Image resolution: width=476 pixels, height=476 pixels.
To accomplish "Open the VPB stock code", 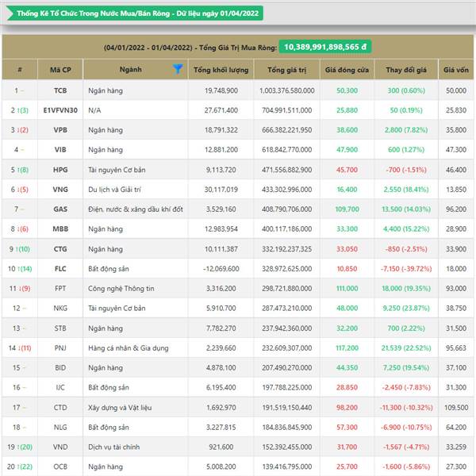I will [60, 130].
